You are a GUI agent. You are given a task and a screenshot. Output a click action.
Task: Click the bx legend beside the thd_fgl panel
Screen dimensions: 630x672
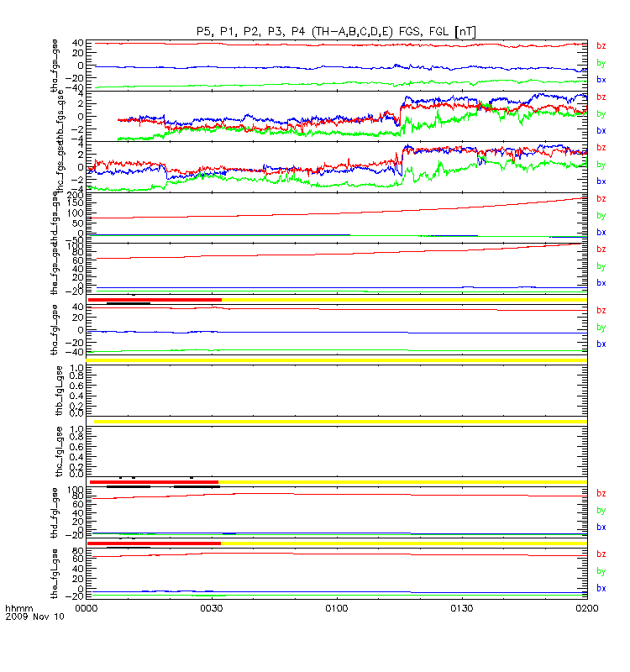(x=601, y=528)
